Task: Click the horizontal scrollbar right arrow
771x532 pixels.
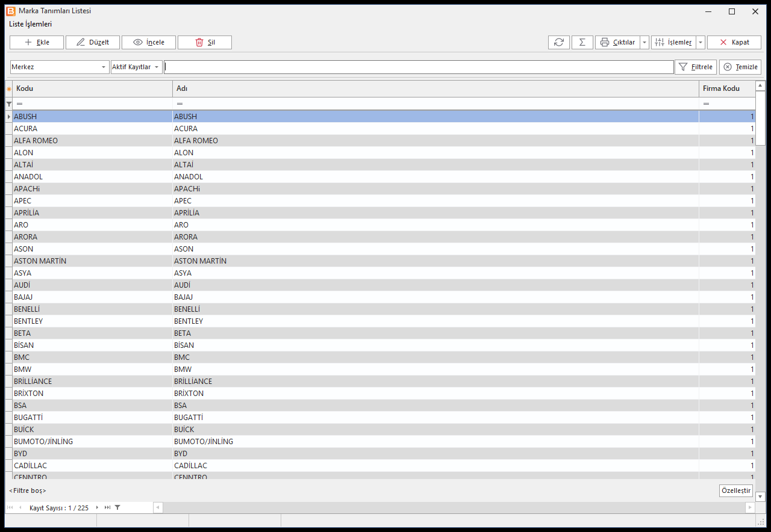Action: pyautogui.click(x=750, y=508)
